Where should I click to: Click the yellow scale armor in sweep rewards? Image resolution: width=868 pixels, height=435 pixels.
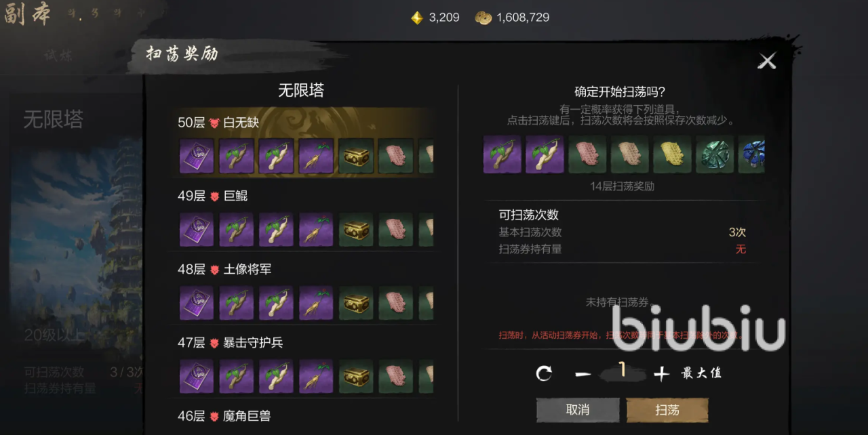[x=672, y=154]
